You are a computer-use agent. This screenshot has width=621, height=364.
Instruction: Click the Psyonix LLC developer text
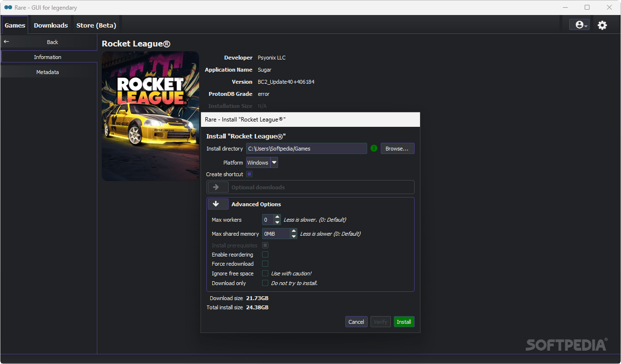click(272, 58)
